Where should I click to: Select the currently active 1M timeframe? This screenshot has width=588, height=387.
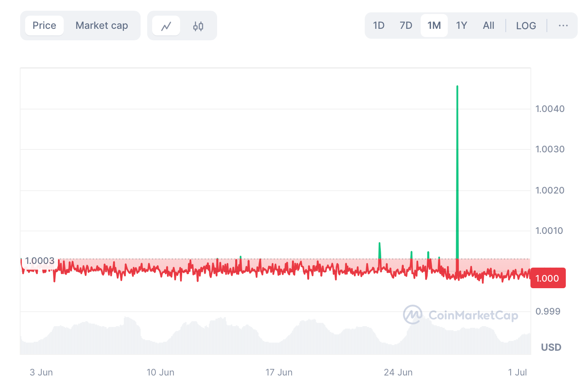(x=434, y=25)
